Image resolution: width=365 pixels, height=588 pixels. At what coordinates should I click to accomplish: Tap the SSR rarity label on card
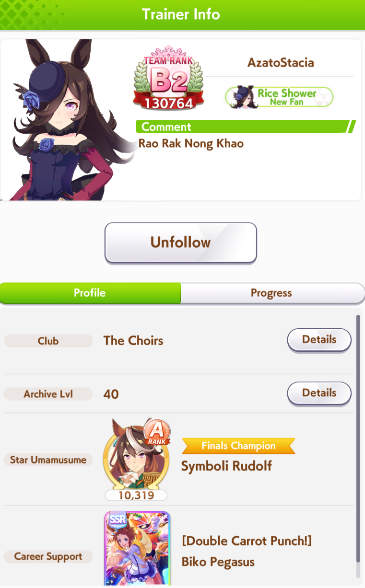pyautogui.click(x=117, y=520)
